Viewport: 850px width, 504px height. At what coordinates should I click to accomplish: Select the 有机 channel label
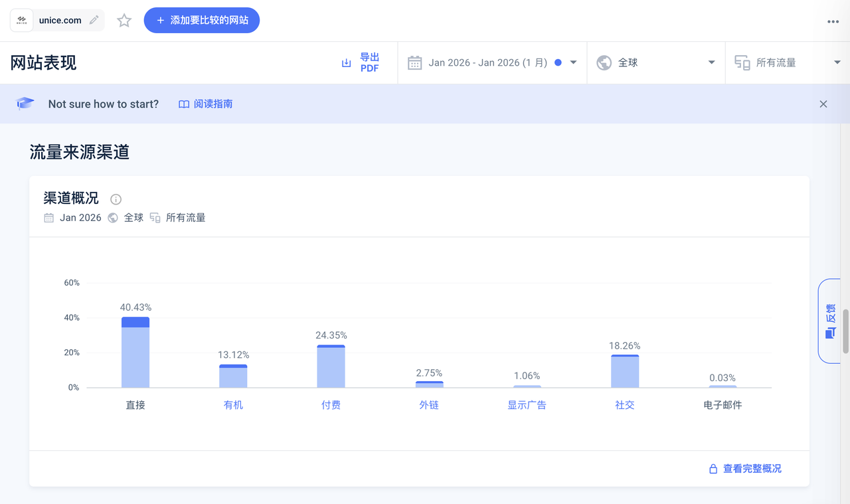(233, 404)
